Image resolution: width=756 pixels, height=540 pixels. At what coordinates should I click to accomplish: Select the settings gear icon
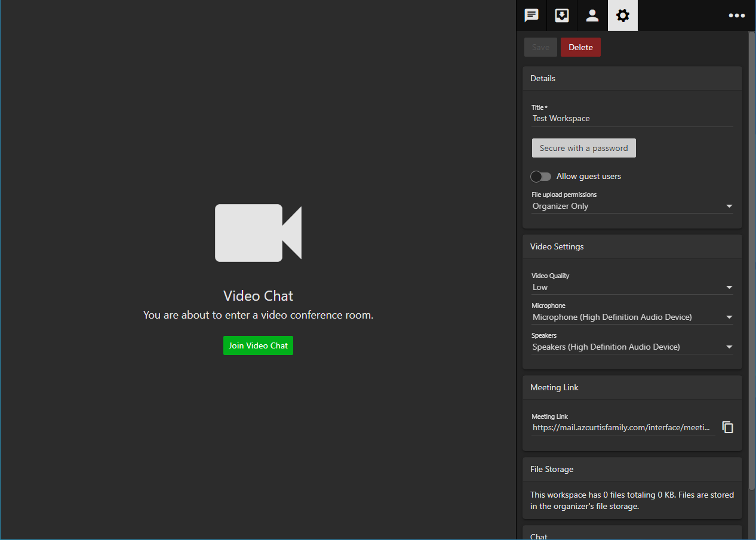(622, 16)
